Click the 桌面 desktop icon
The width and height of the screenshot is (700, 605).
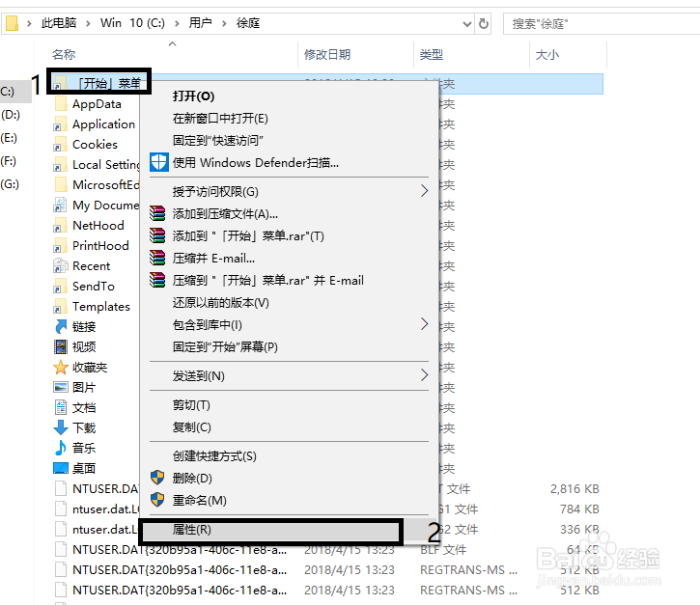click(60, 468)
